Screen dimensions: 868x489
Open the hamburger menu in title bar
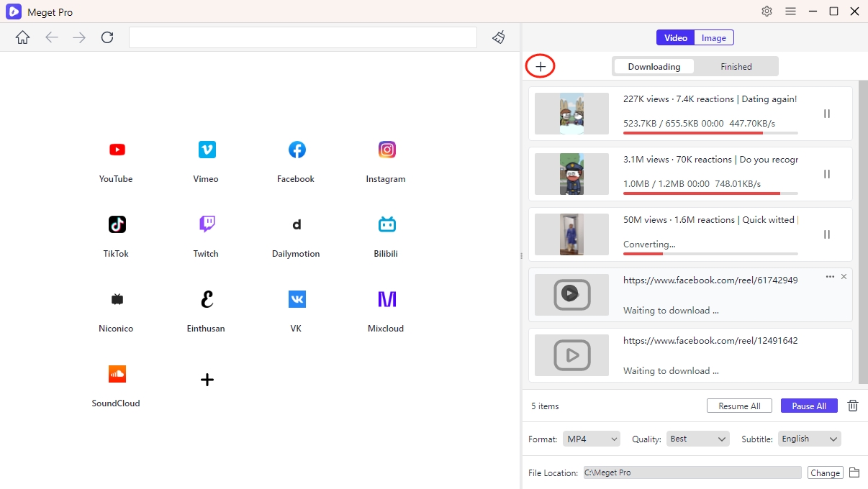(x=790, y=12)
